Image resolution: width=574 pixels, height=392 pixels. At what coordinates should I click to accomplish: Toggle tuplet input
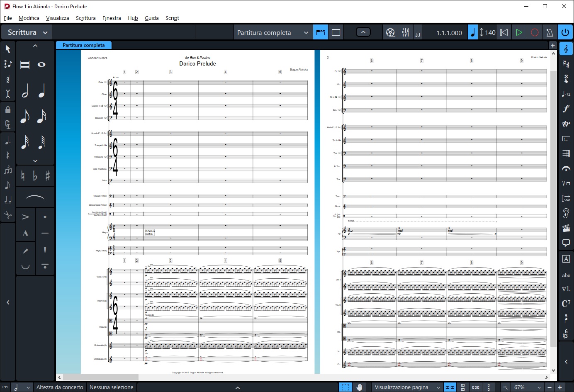(x=7, y=170)
